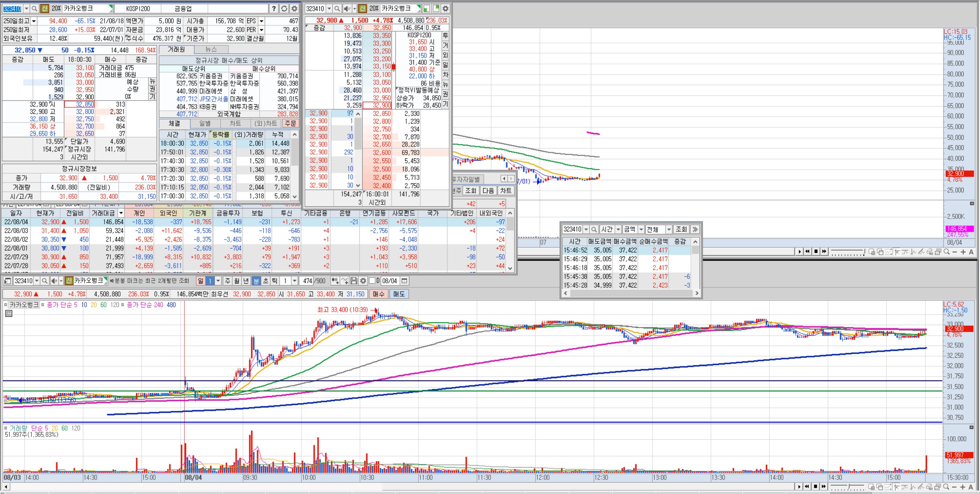Click the small data table icon under 카카오뱅크 legend
Image resolution: width=980 pixels, height=494 pixels.
click(x=9, y=313)
